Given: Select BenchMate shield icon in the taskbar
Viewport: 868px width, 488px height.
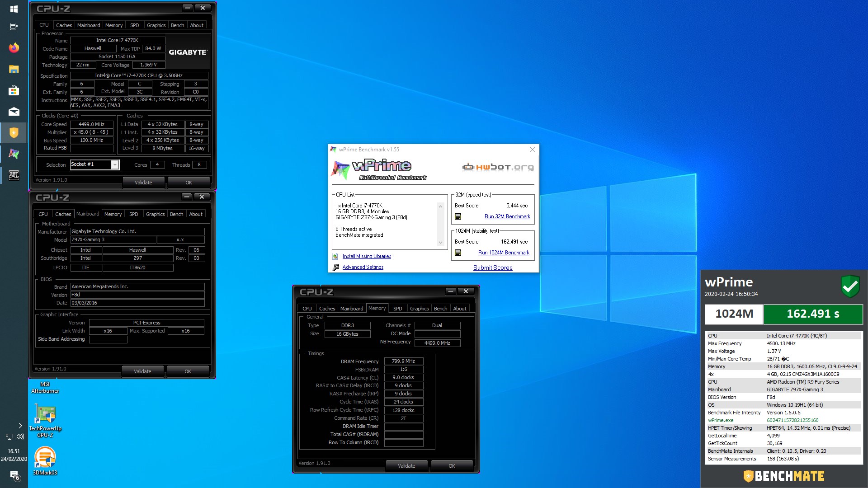Looking at the screenshot, I should 14,133.
